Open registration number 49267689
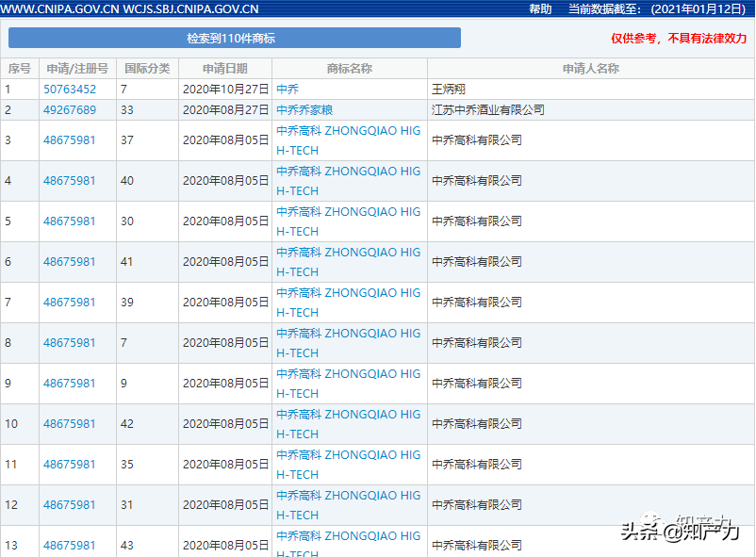This screenshot has height=557, width=756. (x=70, y=110)
